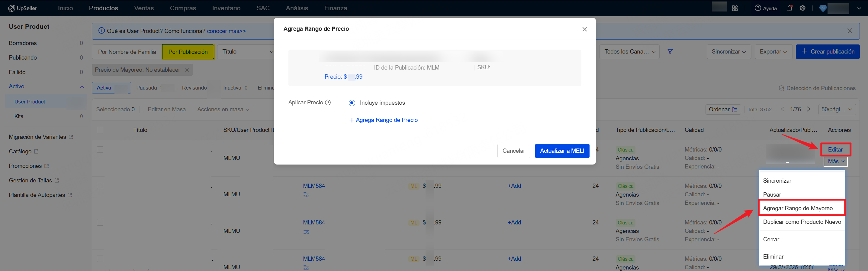
Task: Click the details icon under the second row's MLM584
Action: pos(306,195)
